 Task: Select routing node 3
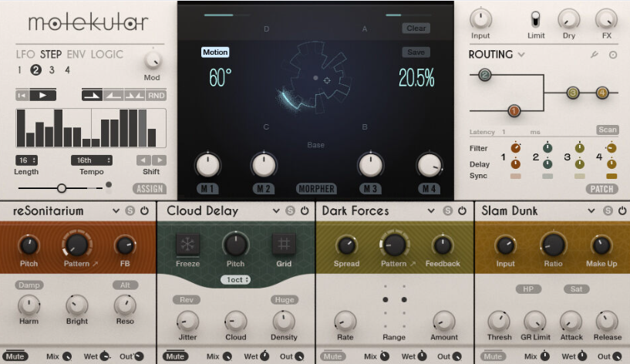point(572,93)
